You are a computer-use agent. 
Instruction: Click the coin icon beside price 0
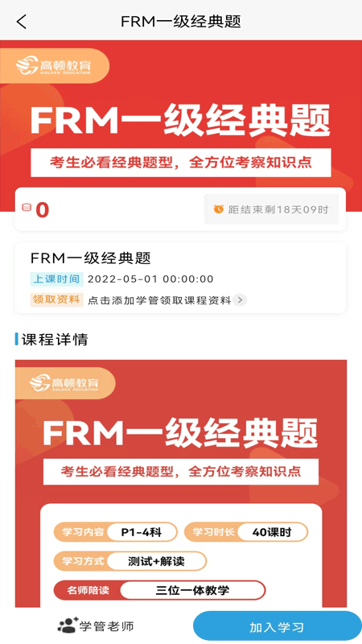coord(27,208)
